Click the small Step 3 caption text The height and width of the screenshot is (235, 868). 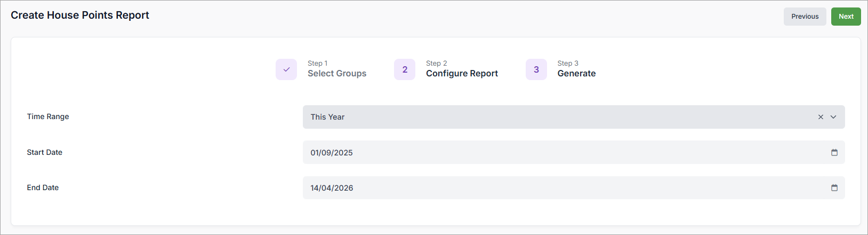(568, 63)
